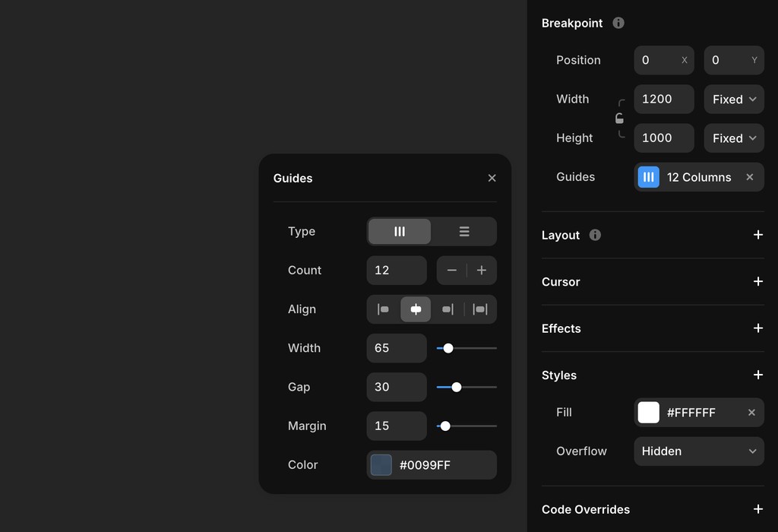Close the Guides popup

coord(492,178)
